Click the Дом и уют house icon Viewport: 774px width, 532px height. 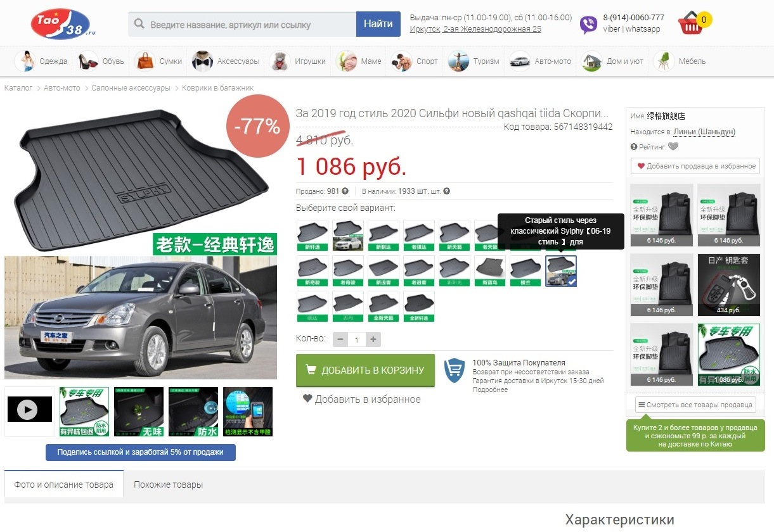click(592, 61)
